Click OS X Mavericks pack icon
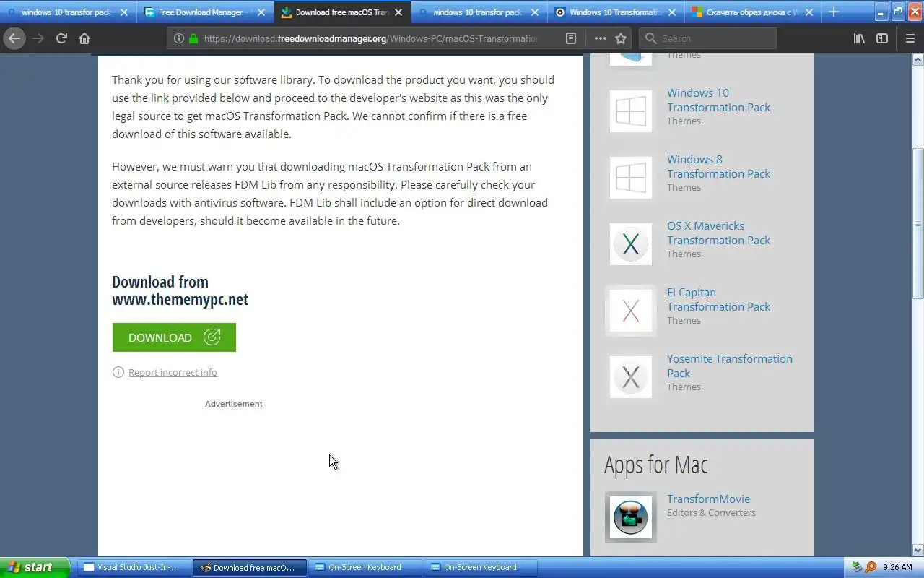The width and height of the screenshot is (924, 578). [x=631, y=244]
